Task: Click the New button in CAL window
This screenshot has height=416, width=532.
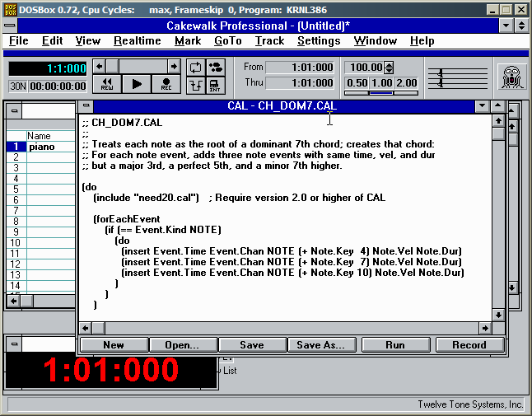Action: point(114,344)
